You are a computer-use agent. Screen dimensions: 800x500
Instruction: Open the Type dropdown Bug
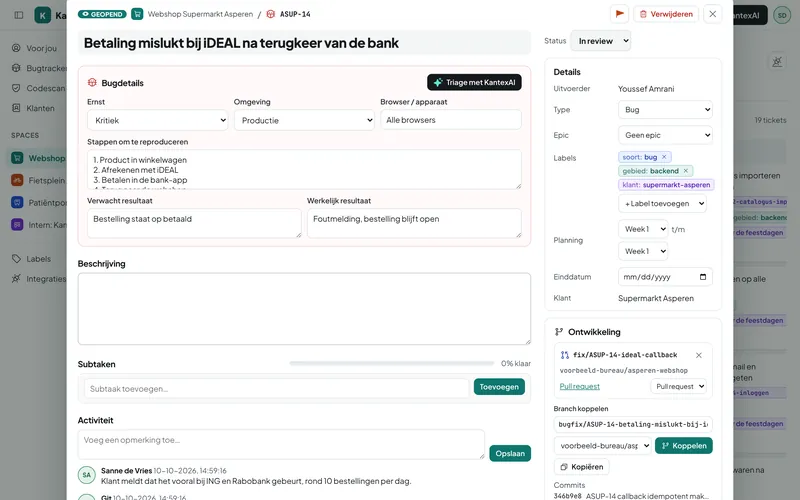pyautogui.click(x=665, y=110)
